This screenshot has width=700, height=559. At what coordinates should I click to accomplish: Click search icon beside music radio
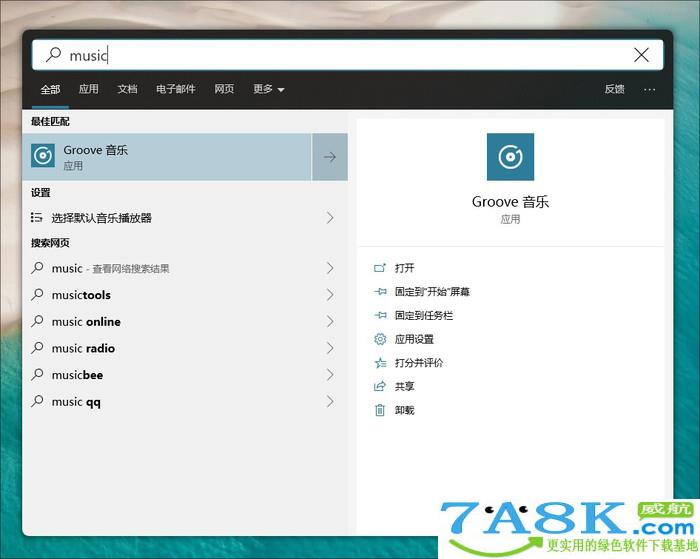[x=38, y=347]
